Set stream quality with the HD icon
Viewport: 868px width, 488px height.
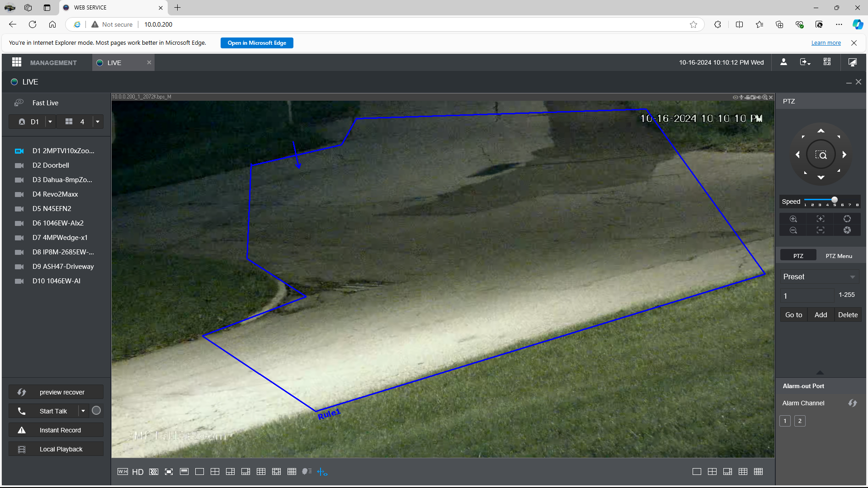point(138,472)
